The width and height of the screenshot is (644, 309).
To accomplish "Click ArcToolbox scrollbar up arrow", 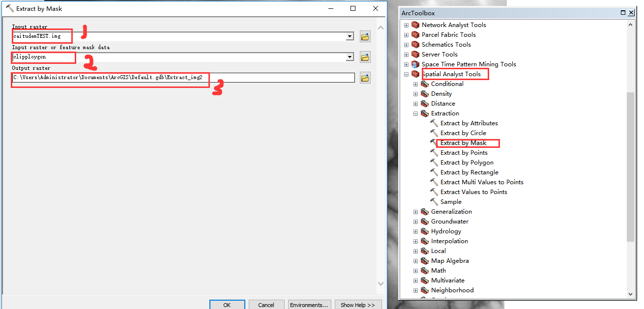I will pos(631,25).
